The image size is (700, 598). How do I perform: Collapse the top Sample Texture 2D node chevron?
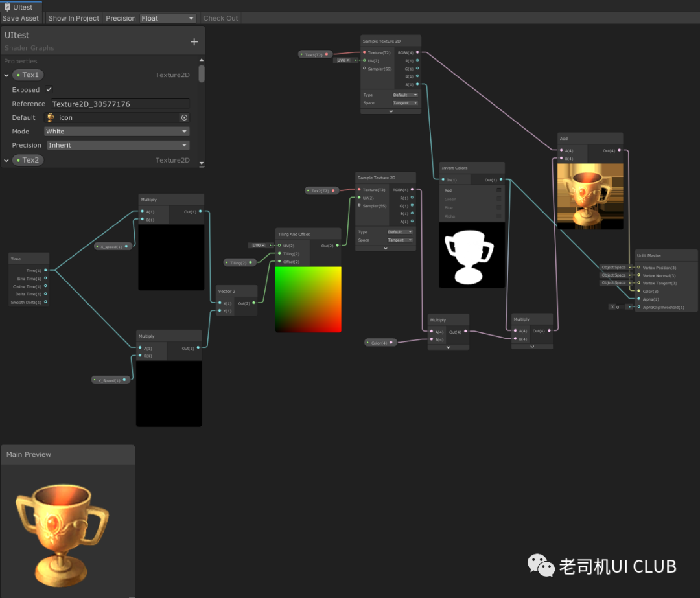coord(391,111)
